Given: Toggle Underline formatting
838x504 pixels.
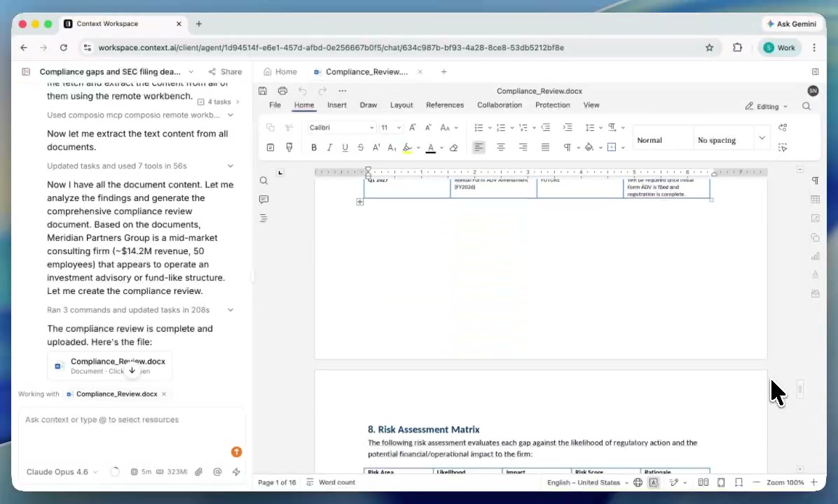Looking at the screenshot, I should click(x=345, y=148).
